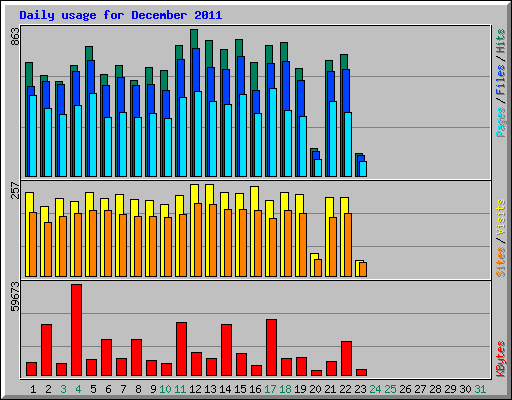
Task: Click day label 8 on the x-axis
Action: [x=138, y=389]
